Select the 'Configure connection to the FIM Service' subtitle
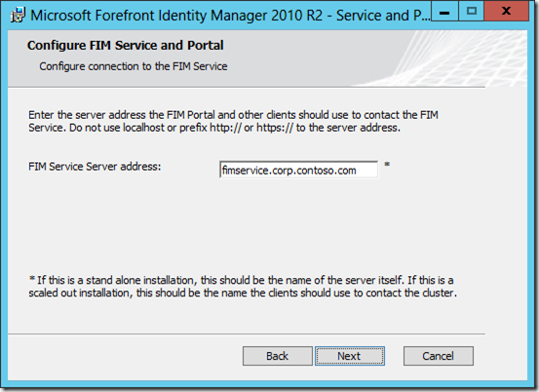 click(134, 66)
